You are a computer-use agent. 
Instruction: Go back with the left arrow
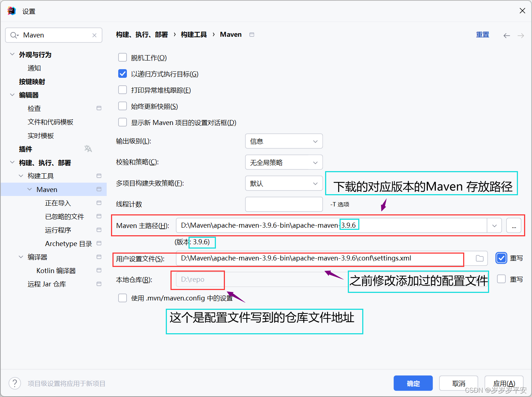(x=507, y=35)
